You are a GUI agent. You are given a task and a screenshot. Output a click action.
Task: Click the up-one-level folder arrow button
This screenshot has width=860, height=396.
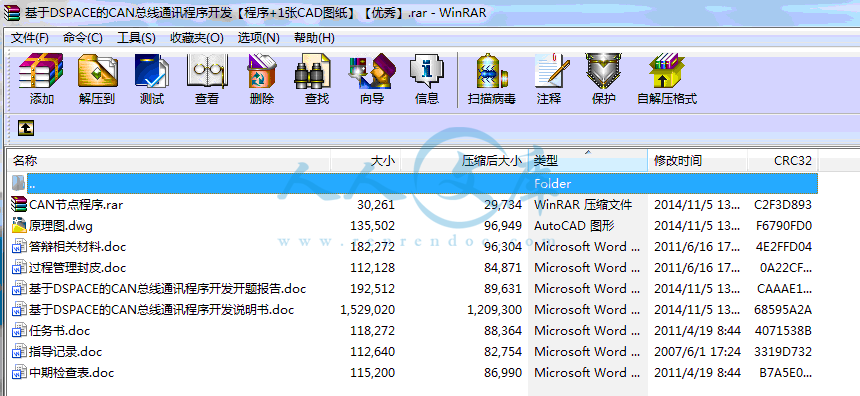[26, 128]
